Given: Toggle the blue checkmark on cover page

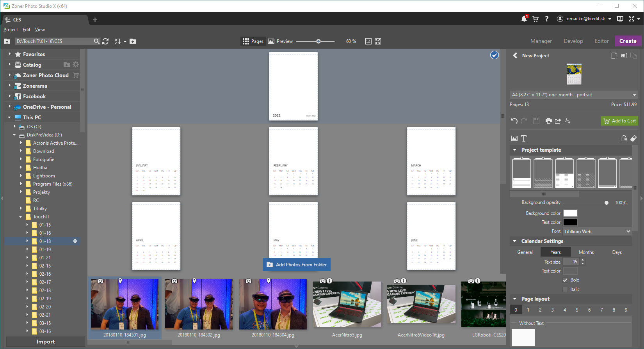Looking at the screenshot, I should tap(494, 55).
